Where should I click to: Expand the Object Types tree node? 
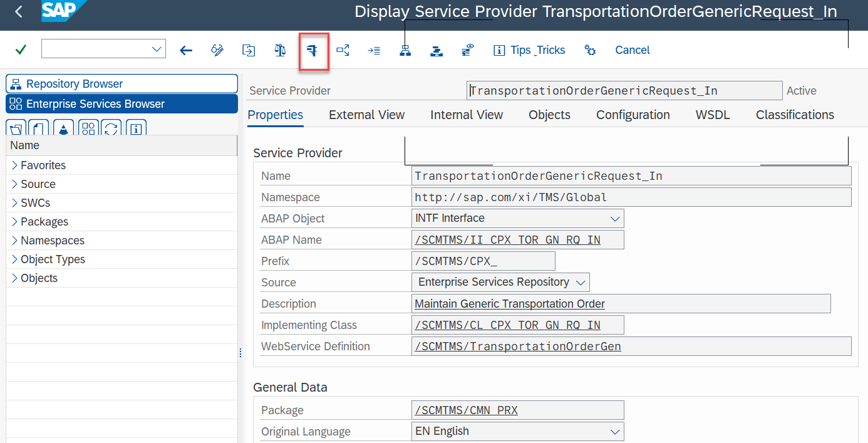15,259
